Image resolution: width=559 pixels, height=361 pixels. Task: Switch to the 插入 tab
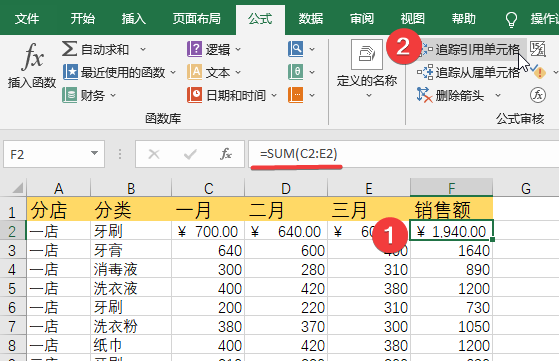(134, 19)
